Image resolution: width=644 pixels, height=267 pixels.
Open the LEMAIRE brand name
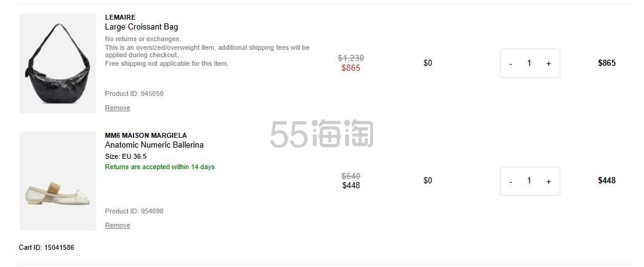[120, 17]
